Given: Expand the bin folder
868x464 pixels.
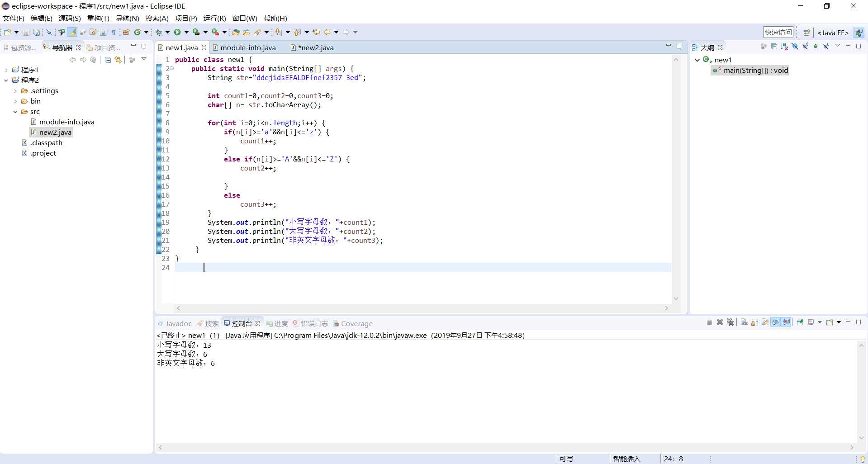Looking at the screenshot, I should point(15,101).
